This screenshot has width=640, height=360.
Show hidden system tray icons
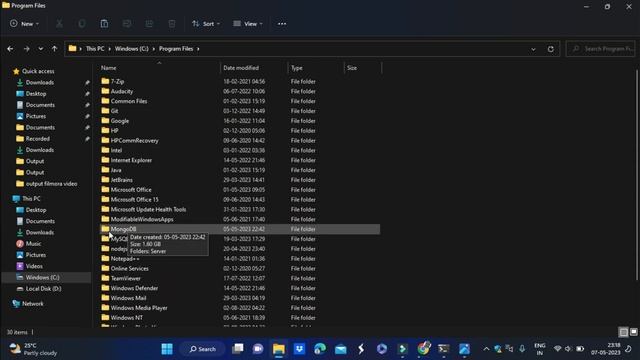click(x=486, y=349)
